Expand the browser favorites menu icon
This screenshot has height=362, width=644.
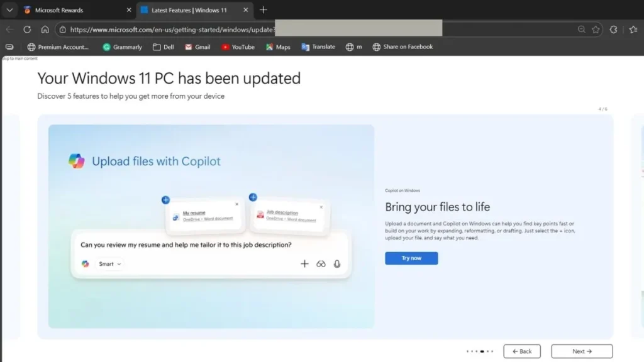[x=9, y=47]
